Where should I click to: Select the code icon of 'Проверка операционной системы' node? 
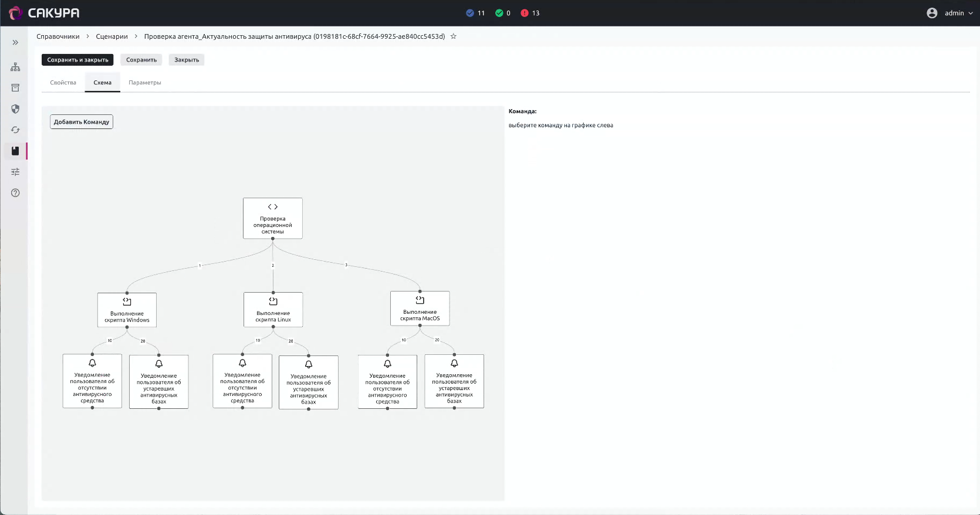[x=273, y=207]
